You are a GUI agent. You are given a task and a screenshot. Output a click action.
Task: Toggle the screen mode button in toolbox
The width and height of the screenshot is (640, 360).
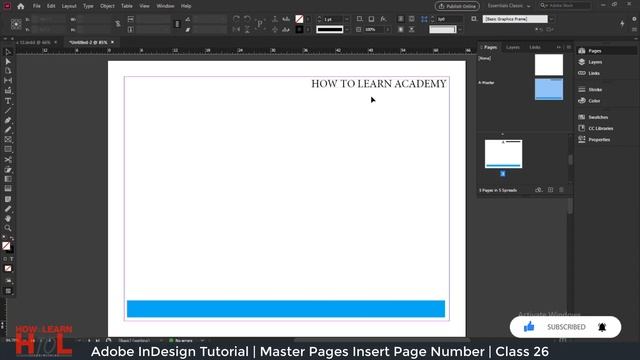click(x=8, y=291)
